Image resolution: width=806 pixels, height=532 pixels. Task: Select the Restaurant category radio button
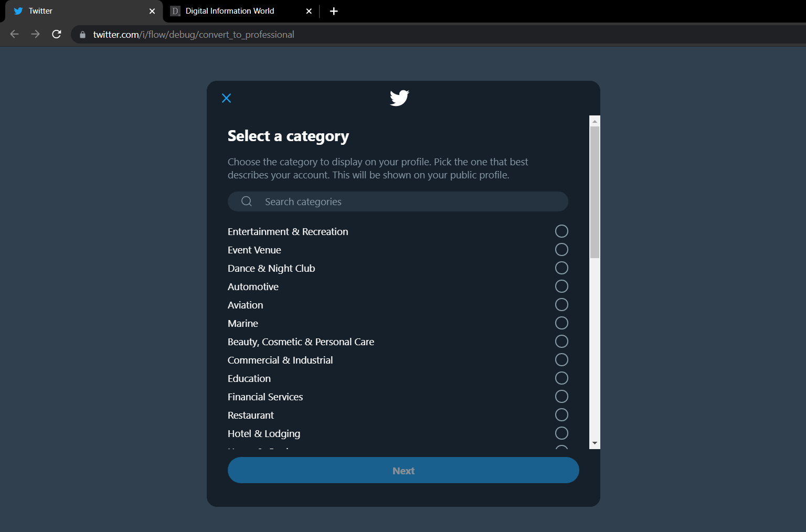[561, 414]
